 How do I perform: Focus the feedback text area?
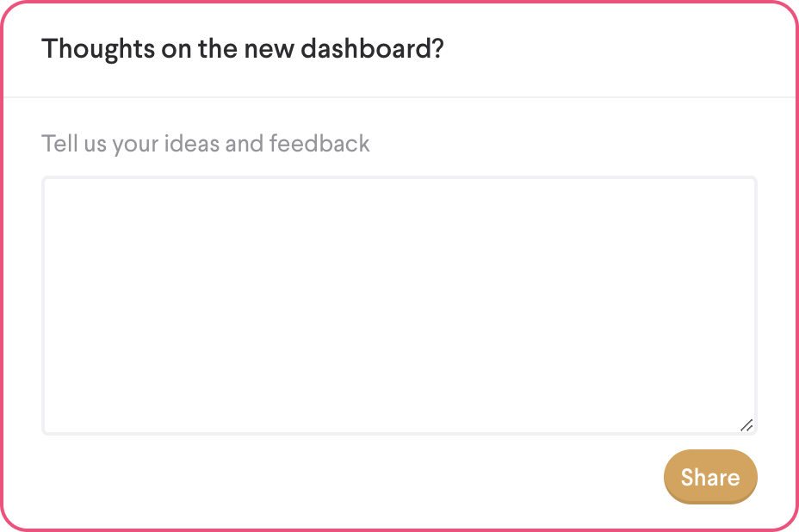[399, 306]
